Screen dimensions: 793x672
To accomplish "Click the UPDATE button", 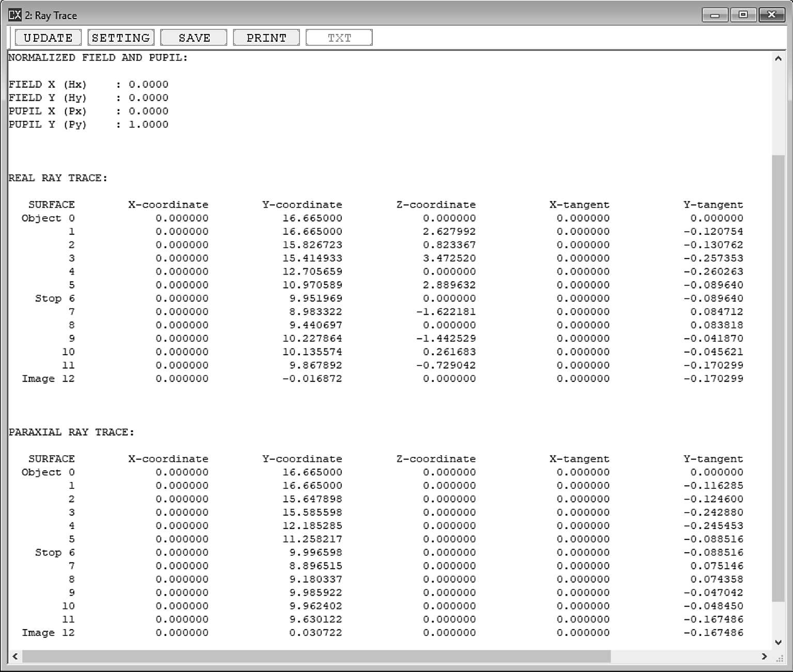I will [x=48, y=38].
